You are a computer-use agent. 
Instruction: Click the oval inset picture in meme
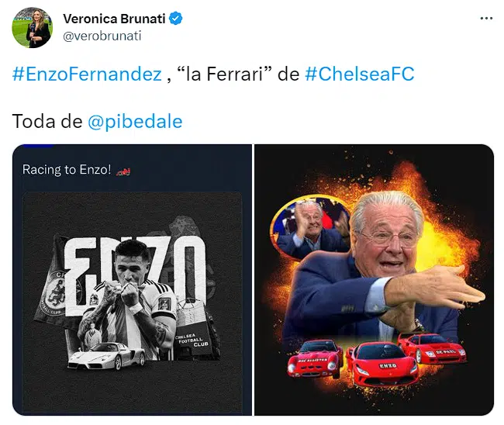[x=309, y=226]
